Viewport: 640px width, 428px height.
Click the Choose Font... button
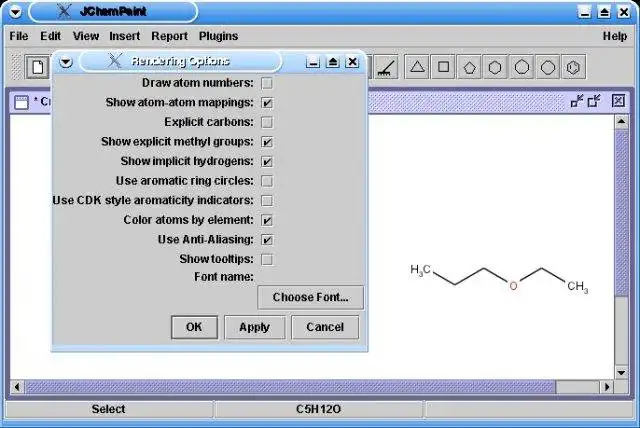[x=311, y=297]
